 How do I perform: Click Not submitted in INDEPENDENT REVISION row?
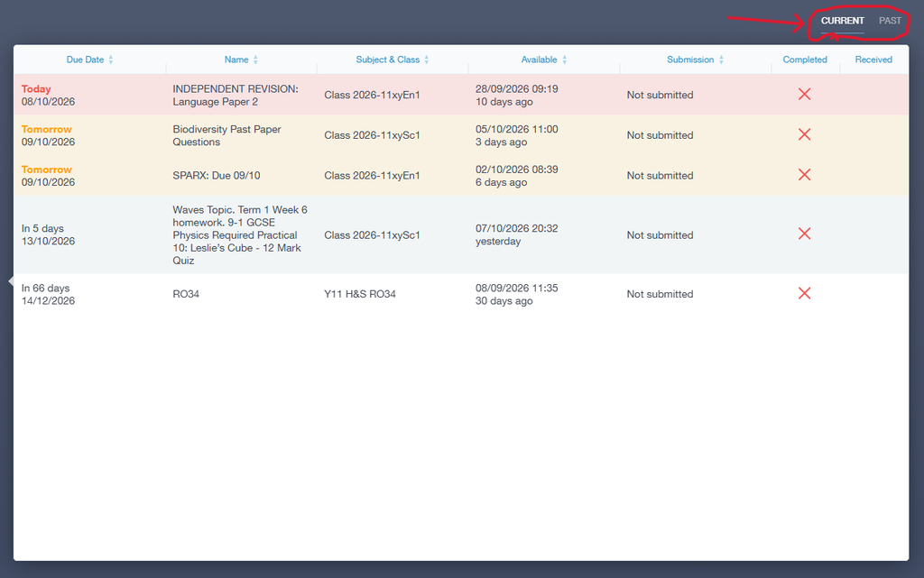coord(660,95)
